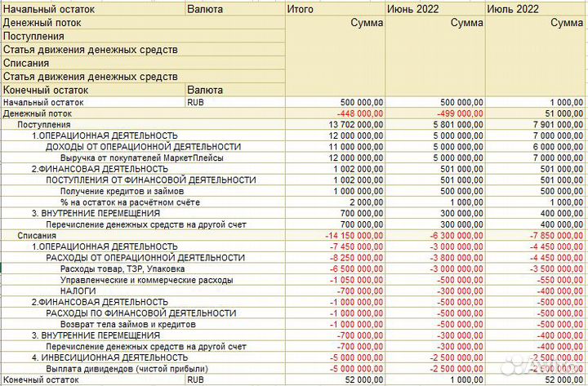Click the 'RUB' currency in the ending balance row

pos(195,379)
